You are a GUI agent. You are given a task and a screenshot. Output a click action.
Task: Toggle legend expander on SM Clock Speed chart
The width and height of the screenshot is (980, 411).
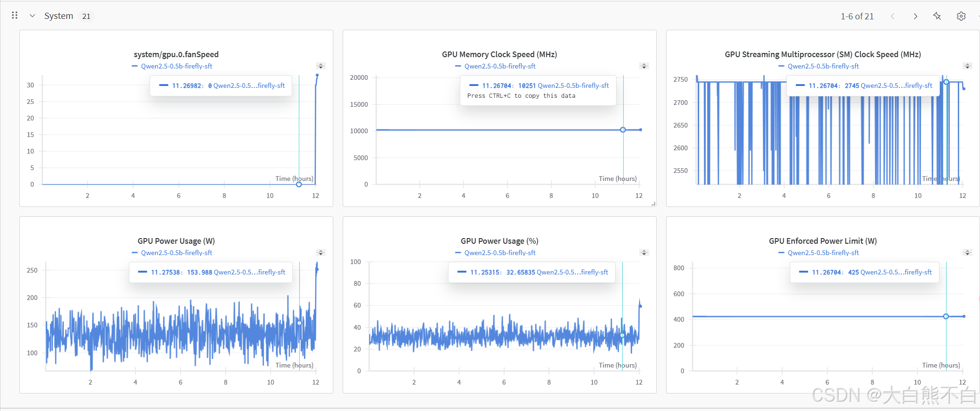(967, 66)
